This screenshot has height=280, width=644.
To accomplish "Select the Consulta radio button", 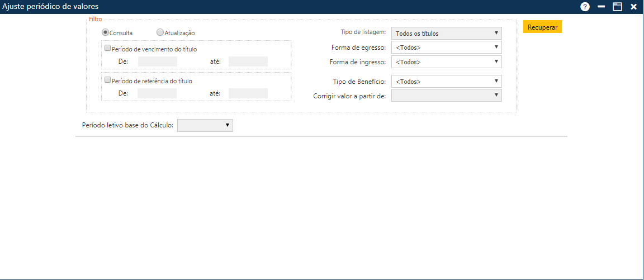I will 105,33.
